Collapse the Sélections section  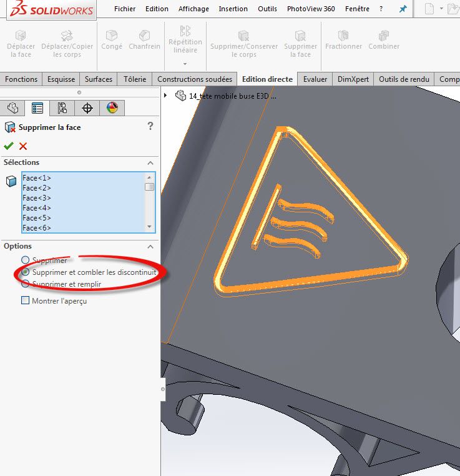pyautogui.click(x=150, y=163)
